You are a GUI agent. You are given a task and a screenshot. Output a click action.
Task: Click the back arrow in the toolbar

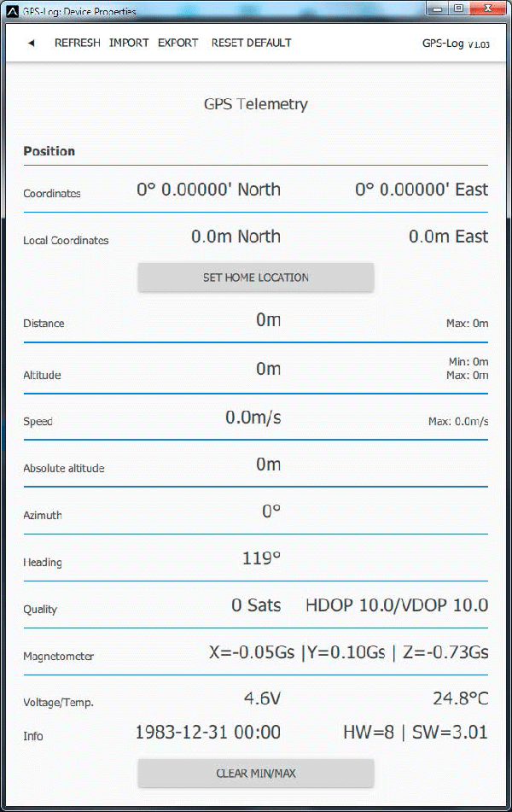[32, 43]
